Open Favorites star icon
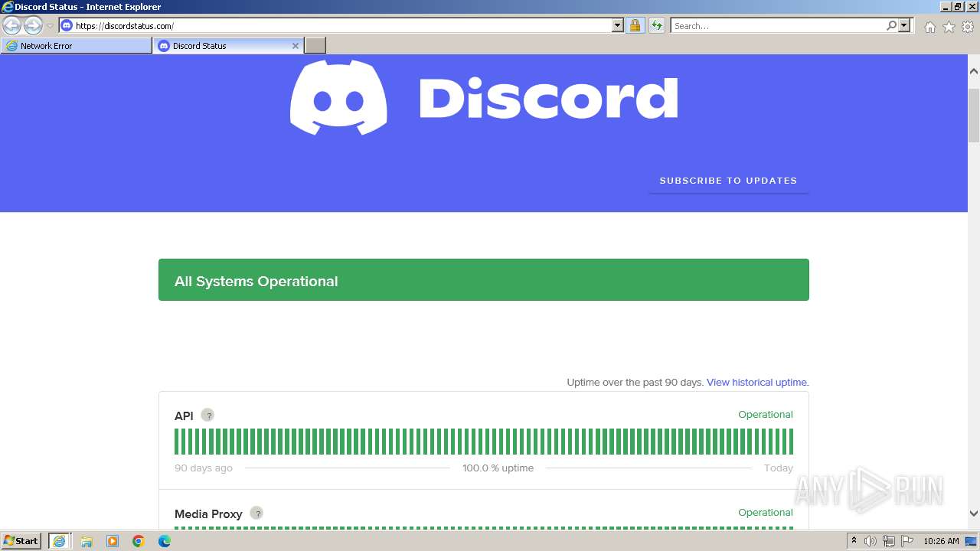The height and width of the screenshot is (551, 980). (949, 27)
